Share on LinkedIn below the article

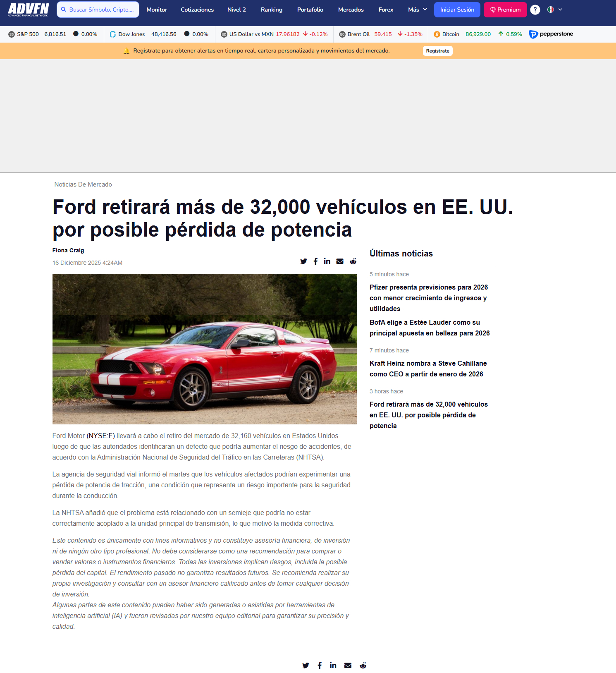pos(333,665)
